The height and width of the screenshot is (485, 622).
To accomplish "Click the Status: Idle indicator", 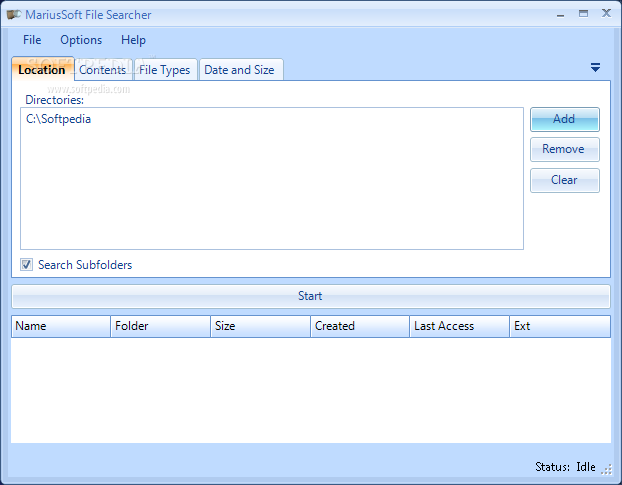I will tap(565, 467).
